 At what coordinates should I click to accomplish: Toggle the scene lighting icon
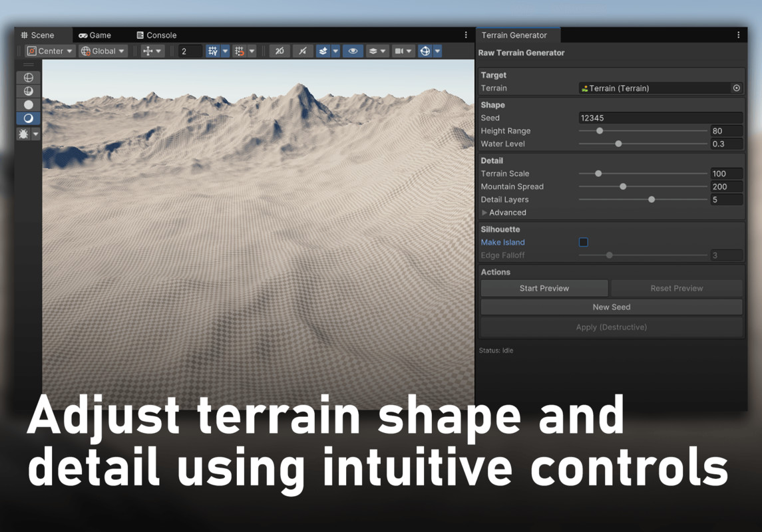[279, 51]
